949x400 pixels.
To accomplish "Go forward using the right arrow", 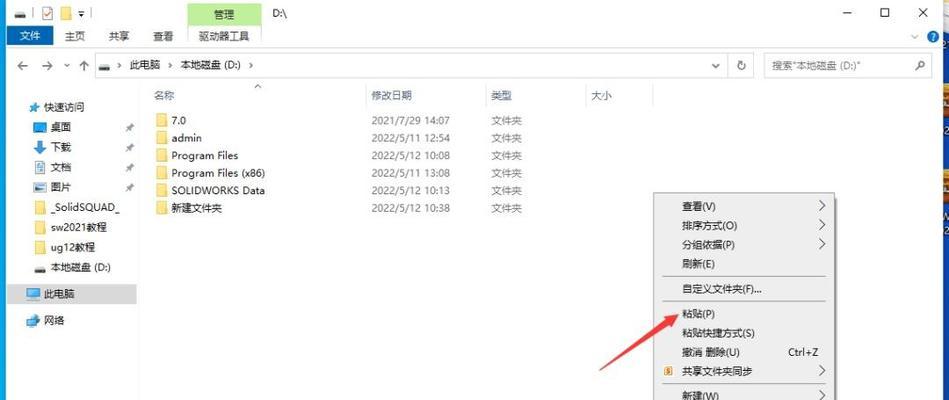I will (47, 66).
